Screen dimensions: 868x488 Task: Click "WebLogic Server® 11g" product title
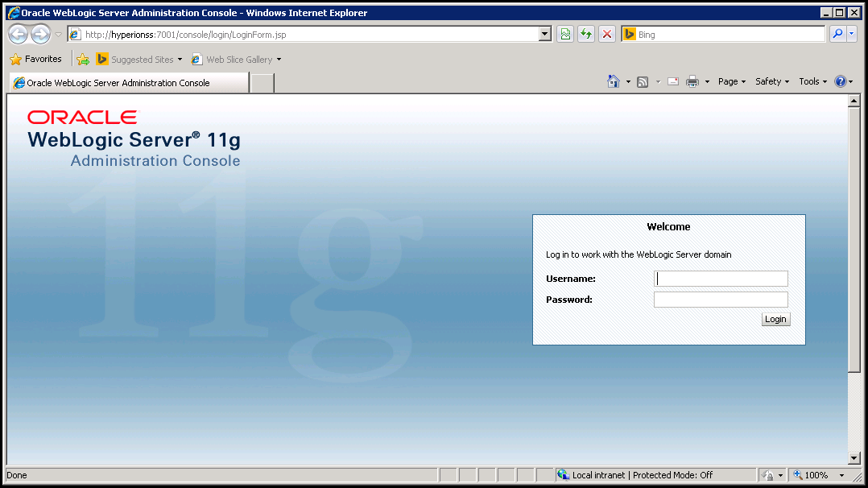(134, 139)
